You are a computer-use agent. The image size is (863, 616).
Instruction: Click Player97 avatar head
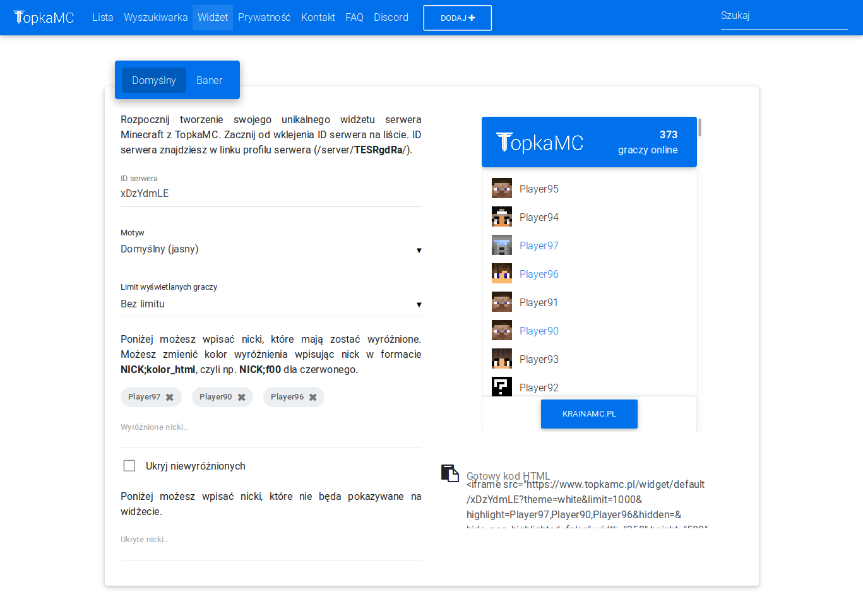tap(502, 245)
